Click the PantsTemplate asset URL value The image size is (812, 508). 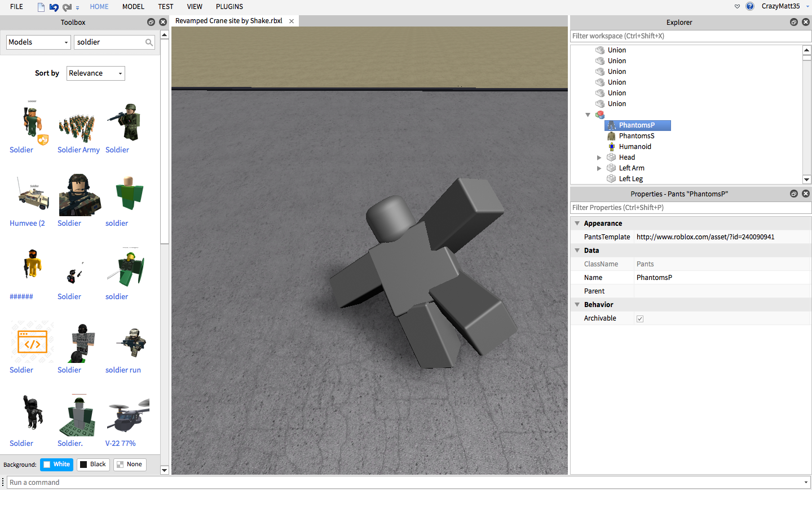[705, 237]
